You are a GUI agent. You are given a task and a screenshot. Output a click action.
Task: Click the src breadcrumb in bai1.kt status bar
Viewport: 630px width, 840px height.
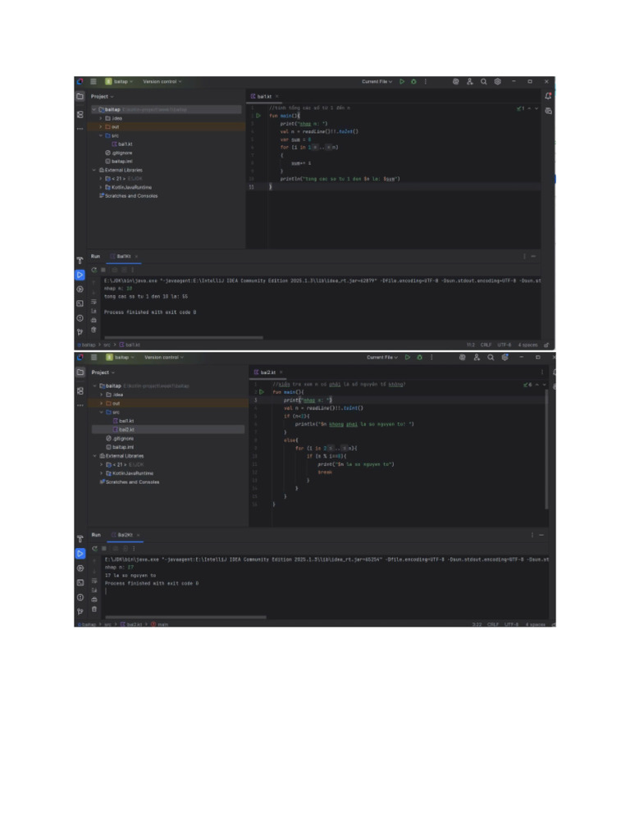[107, 345]
